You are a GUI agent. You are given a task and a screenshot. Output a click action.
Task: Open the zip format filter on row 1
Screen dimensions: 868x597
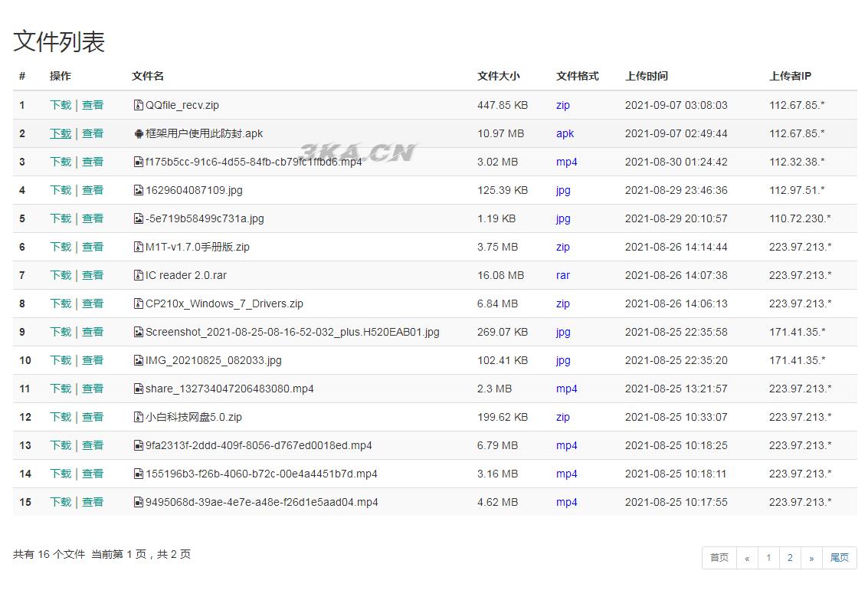coord(562,105)
